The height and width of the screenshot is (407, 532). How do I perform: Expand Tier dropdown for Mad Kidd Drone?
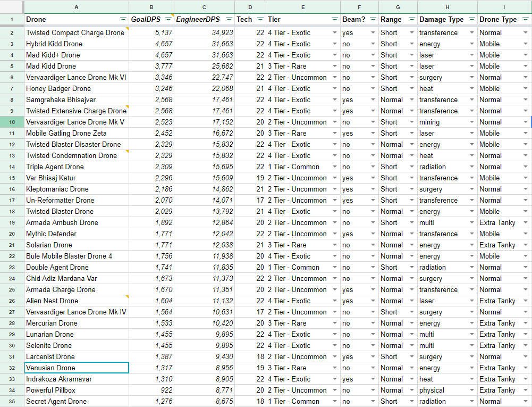[x=334, y=67]
